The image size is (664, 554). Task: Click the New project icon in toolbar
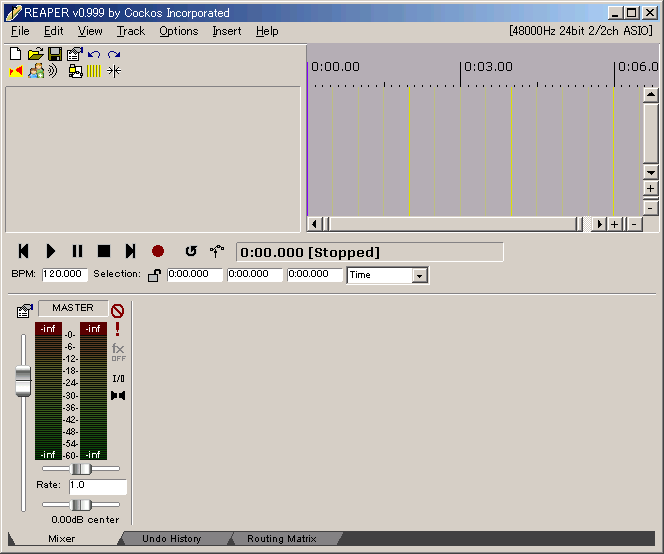tap(15, 54)
